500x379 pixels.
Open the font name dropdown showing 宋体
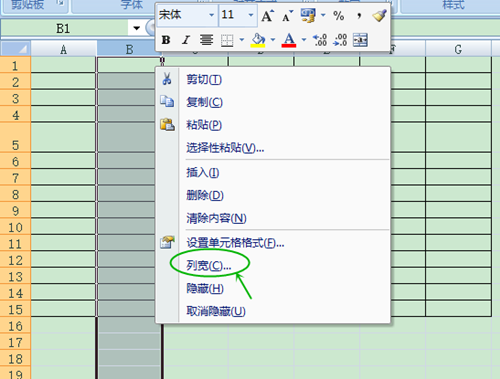pos(211,15)
